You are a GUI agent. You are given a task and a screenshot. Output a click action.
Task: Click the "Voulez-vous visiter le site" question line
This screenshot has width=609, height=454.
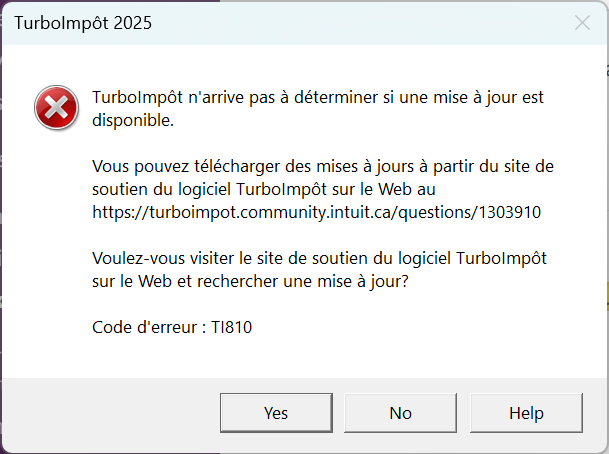(x=319, y=259)
